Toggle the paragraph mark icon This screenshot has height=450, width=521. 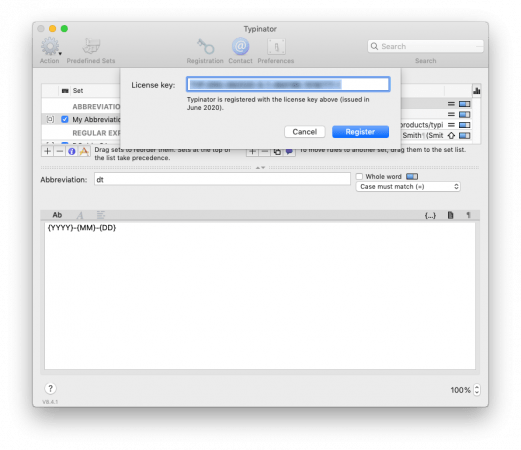click(x=468, y=215)
